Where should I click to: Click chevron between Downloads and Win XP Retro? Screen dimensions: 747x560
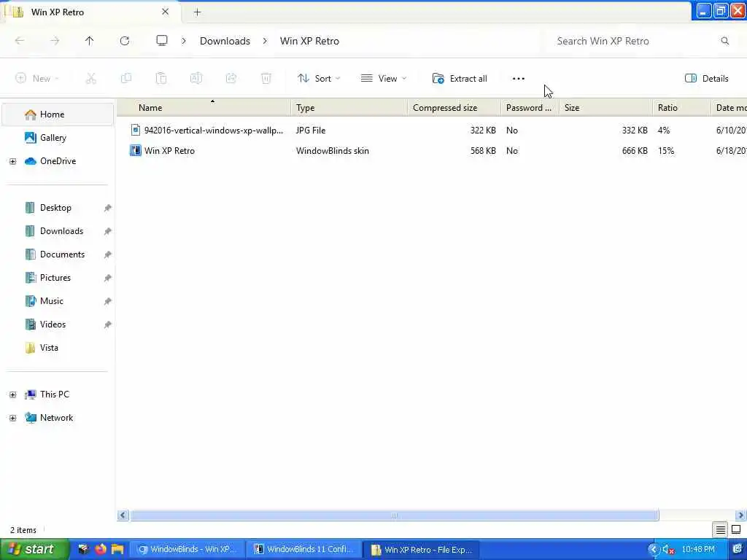click(265, 41)
